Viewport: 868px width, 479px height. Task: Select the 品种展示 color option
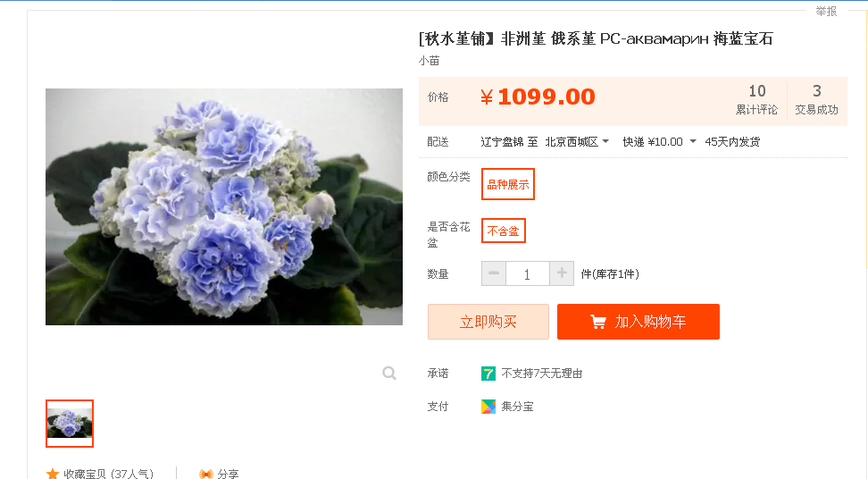(507, 184)
